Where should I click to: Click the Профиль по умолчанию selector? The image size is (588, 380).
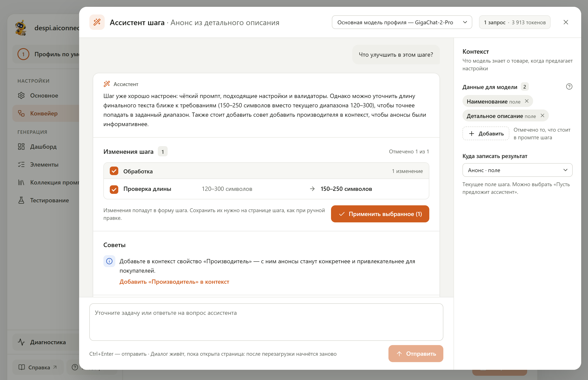(46, 54)
